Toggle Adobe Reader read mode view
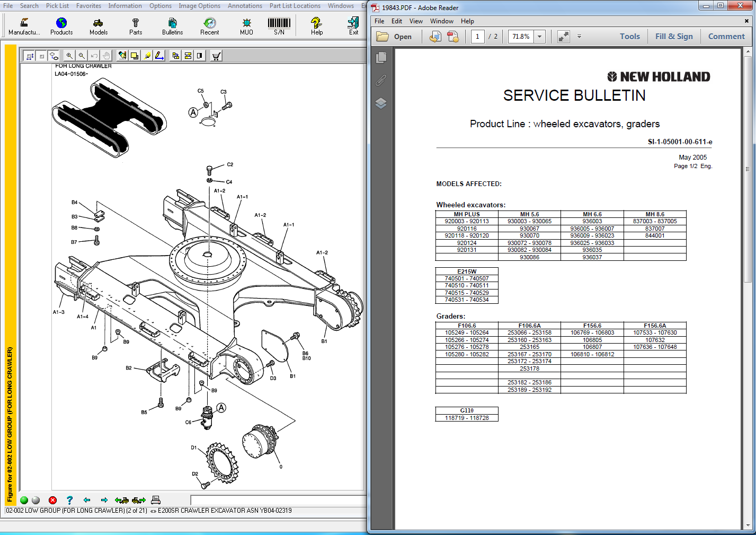The height and width of the screenshot is (535, 756). [564, 37]
